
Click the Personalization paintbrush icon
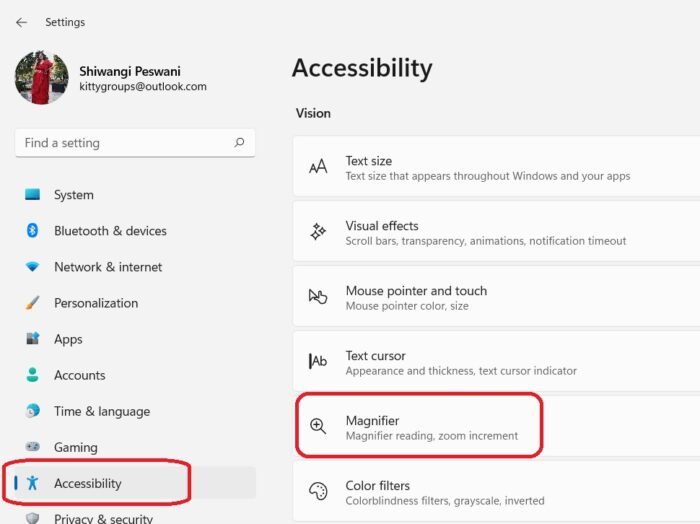click(32, 303)
